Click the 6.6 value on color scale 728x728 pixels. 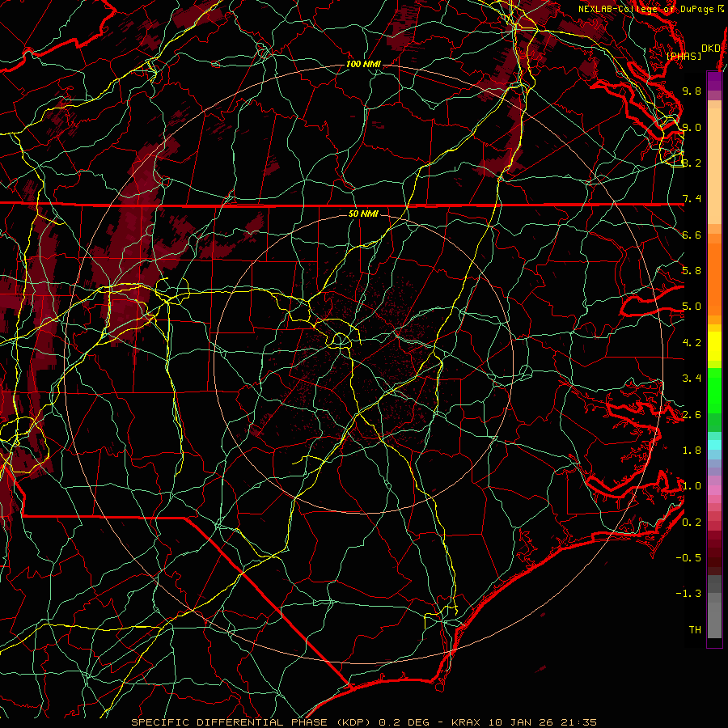coord(692,235)
